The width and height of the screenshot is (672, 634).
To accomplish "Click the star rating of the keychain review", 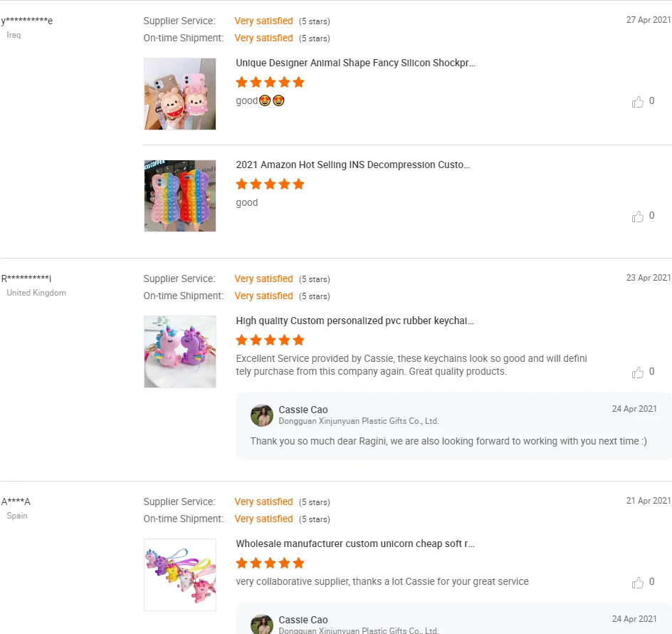I will (x=270, y=341).
